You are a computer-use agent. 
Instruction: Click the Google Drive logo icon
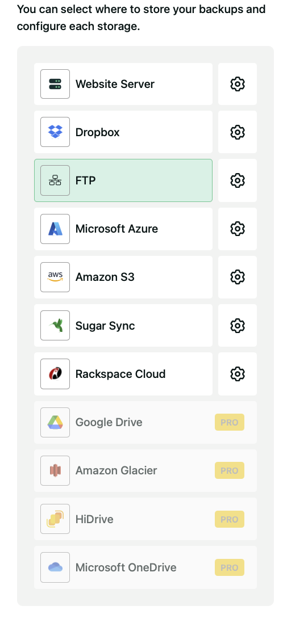click(55, 422)
